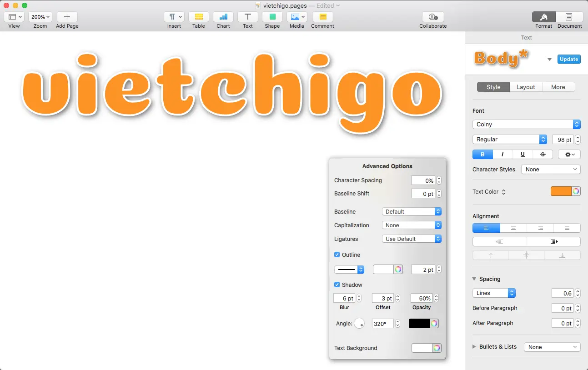Image resolution: width=588 pixels, height=370 pixels.
Task: Click the orange Text Color swatch
Action: tap(561, 192)
